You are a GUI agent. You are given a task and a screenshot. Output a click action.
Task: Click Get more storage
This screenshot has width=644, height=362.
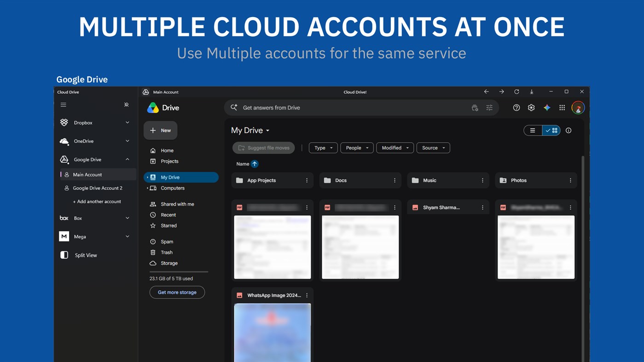[177, 292]
